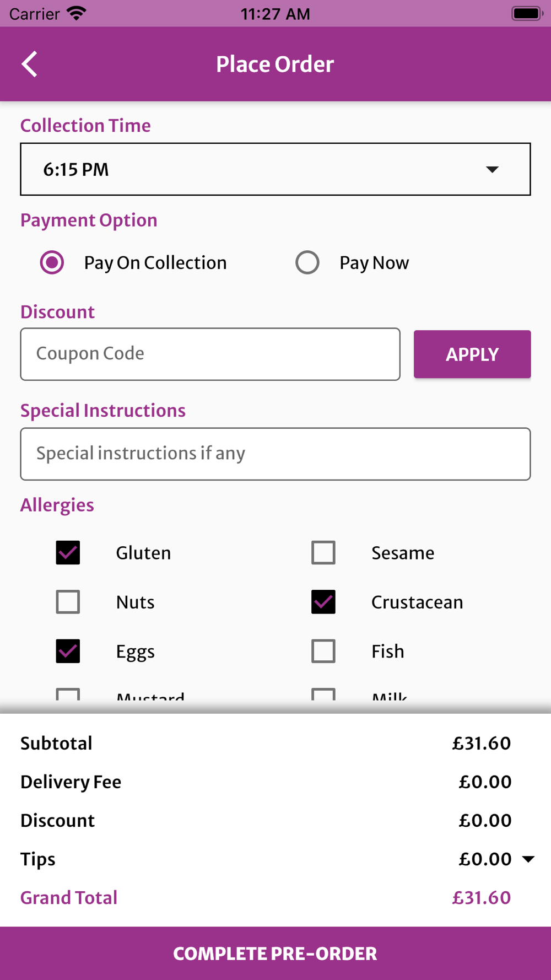Tap the battery indicator icon
Screen dimensions: 551x980
[x=527, y=13]
